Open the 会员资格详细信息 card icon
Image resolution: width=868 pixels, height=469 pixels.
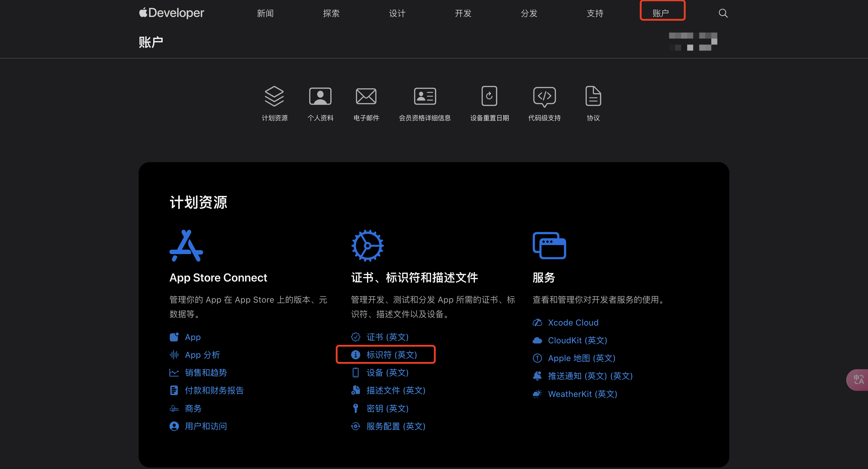tap(425, 96)
